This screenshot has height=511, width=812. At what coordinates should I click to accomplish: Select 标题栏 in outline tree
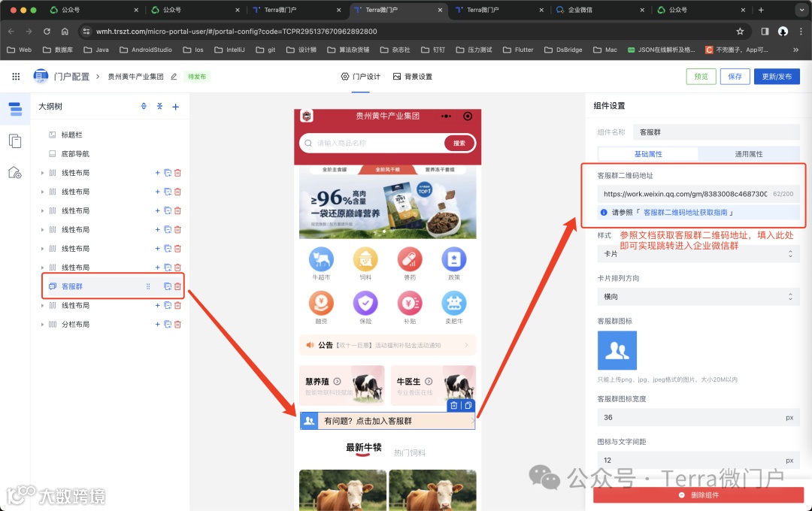click(x=71, y=135)
